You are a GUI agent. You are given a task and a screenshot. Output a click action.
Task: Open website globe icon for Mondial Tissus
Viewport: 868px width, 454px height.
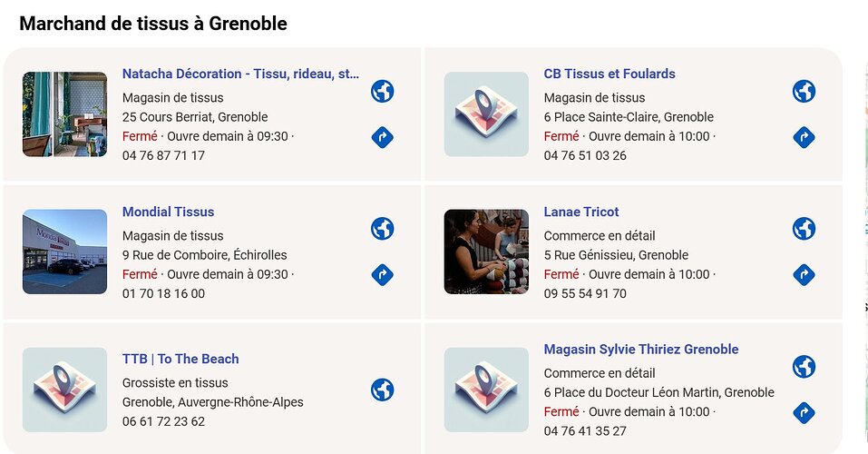tap(383, 229)
